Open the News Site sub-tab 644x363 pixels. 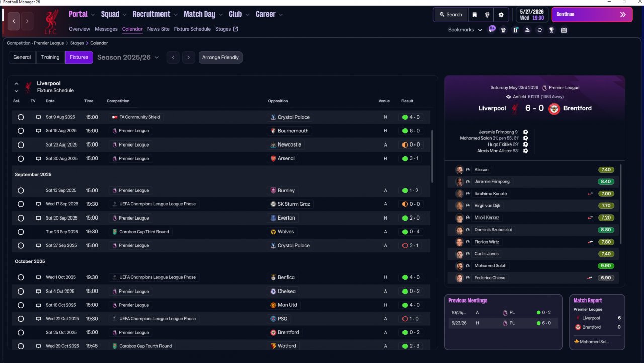pyautogui.click(x=158, y=29)
